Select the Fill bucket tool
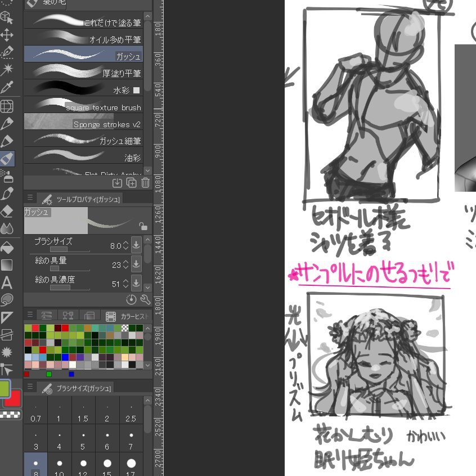 click(7, 248)
